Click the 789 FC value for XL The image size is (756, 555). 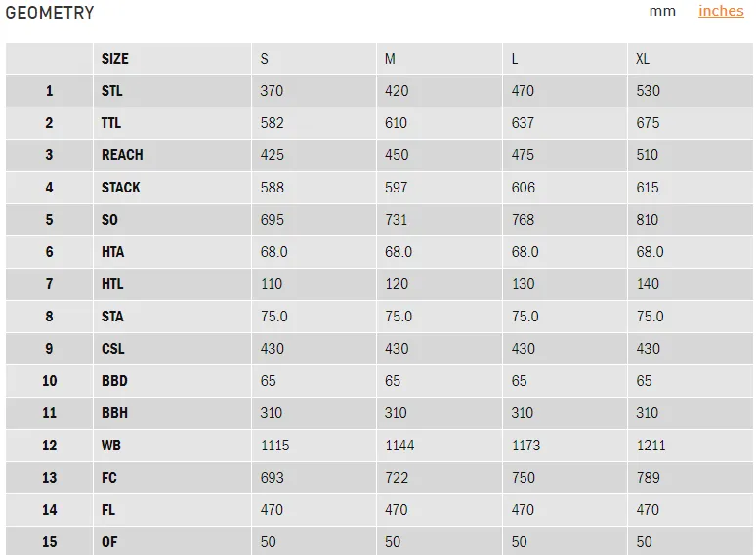tap(648, 478)
